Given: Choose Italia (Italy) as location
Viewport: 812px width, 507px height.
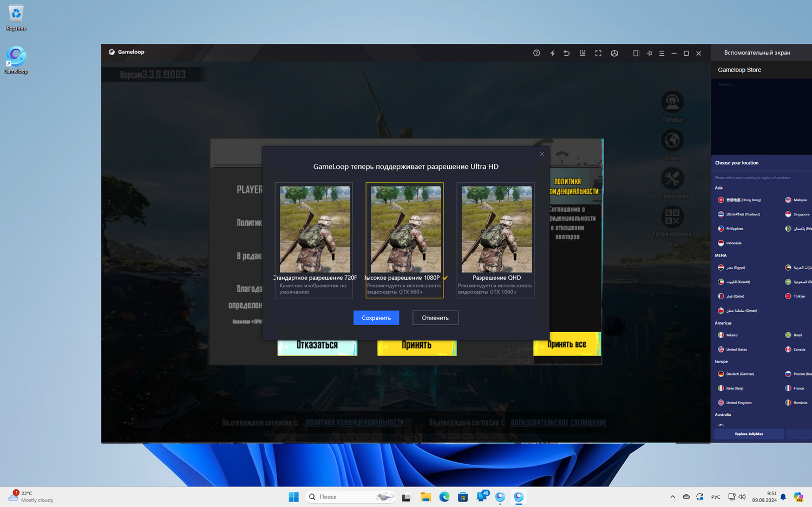Looking at the screenshot, I should point(731,389).
